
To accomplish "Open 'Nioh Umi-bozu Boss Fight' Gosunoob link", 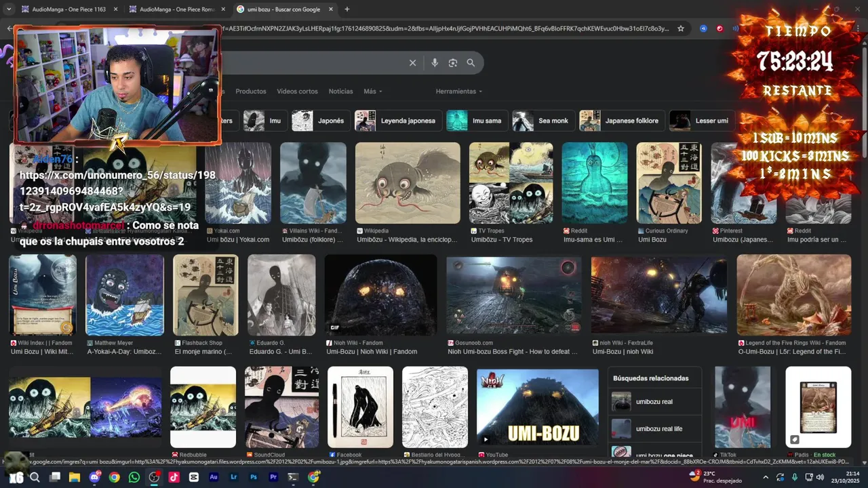I will (x=513, y=352).
